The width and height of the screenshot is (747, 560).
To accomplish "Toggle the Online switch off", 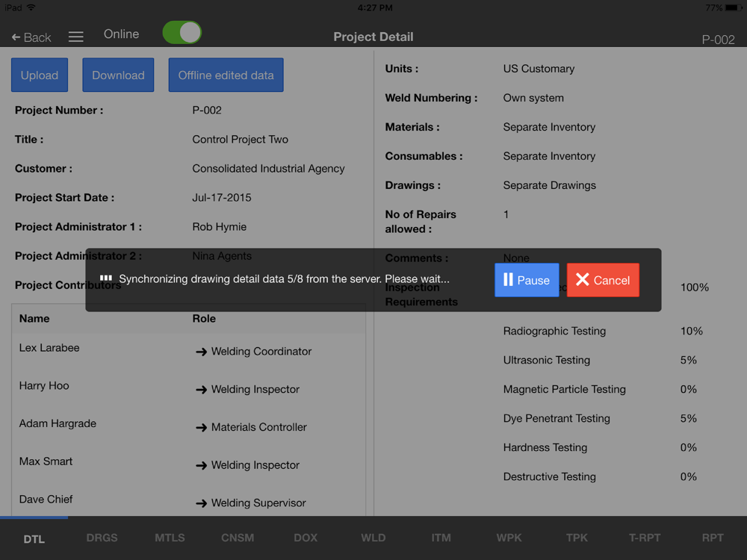I will point(182,33).
